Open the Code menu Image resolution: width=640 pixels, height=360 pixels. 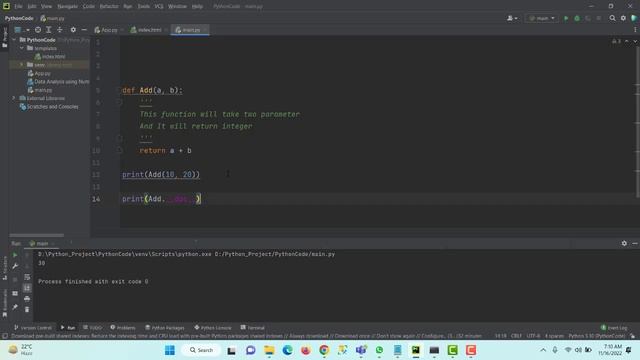[89, 7]
